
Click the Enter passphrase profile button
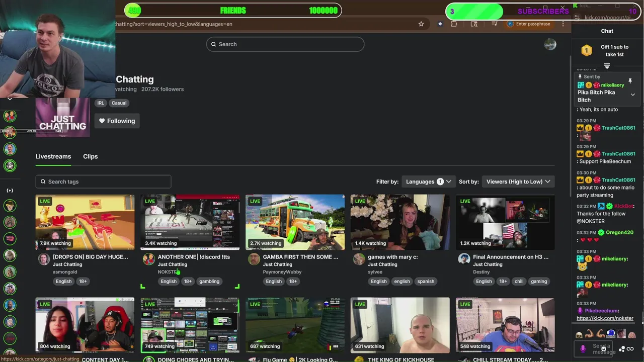[x=529, y=24]
